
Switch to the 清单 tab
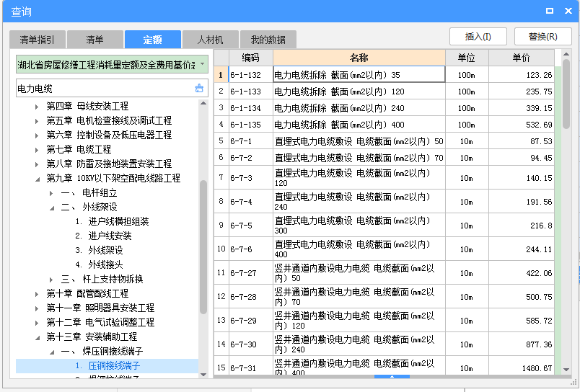95,40
